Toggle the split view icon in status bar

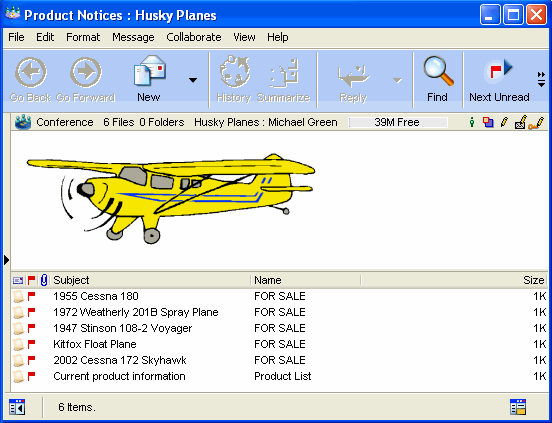pyautogui.click(x=17, y=407)
